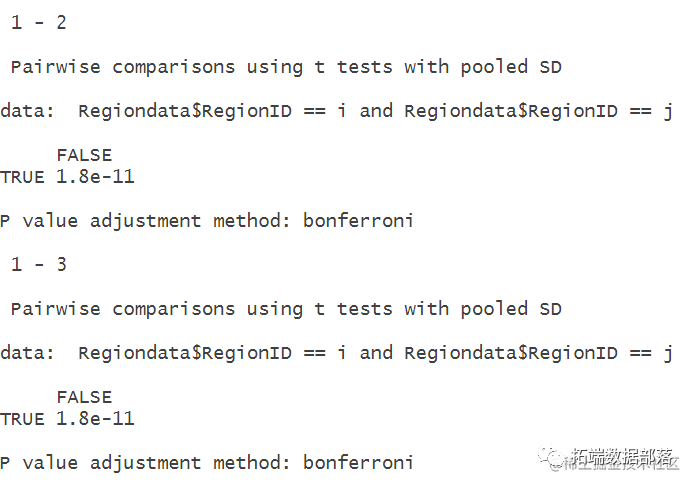
Task: Click the second 'P value adjustment method' text
Action: click(144, 463)
